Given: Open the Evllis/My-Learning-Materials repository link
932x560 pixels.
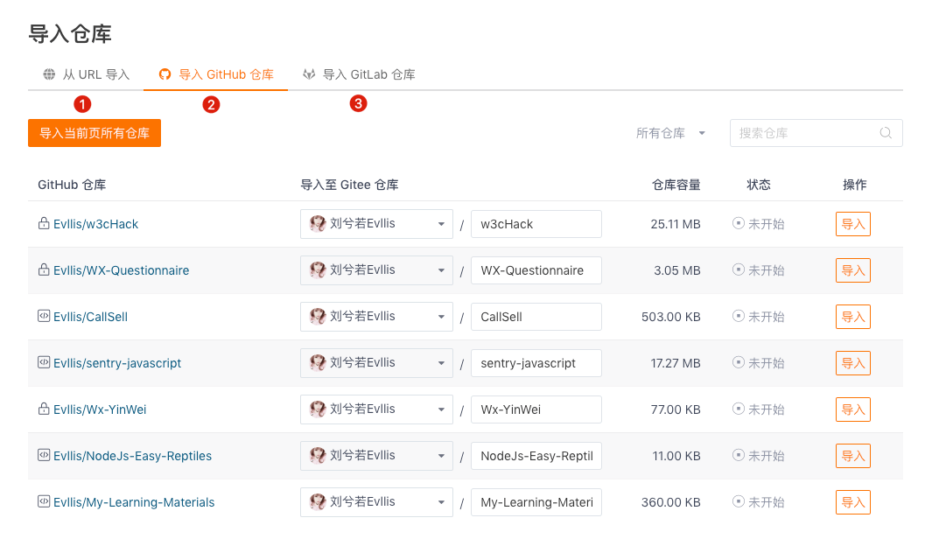Looking at the screenshot, I should tap(134, 502).
